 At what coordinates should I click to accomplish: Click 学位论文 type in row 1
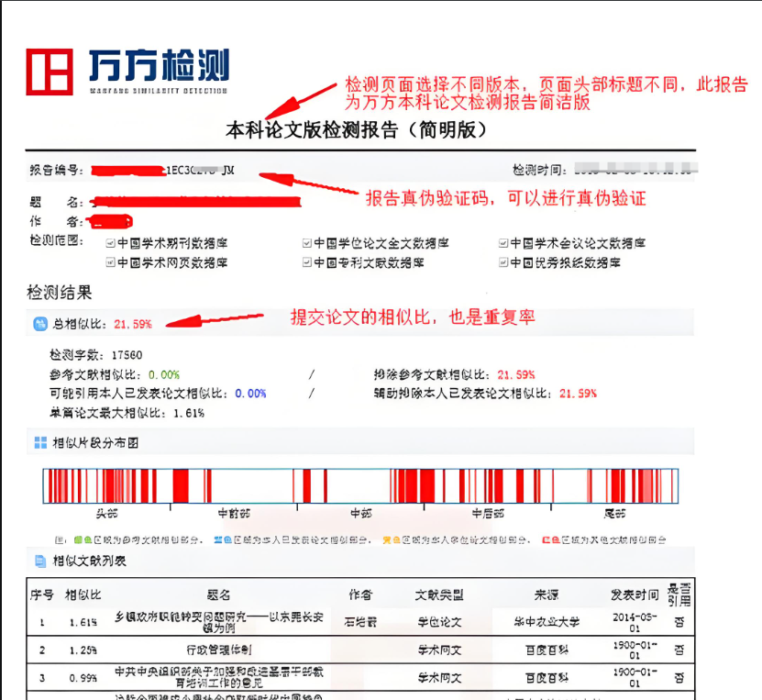(x=440, y=622)
